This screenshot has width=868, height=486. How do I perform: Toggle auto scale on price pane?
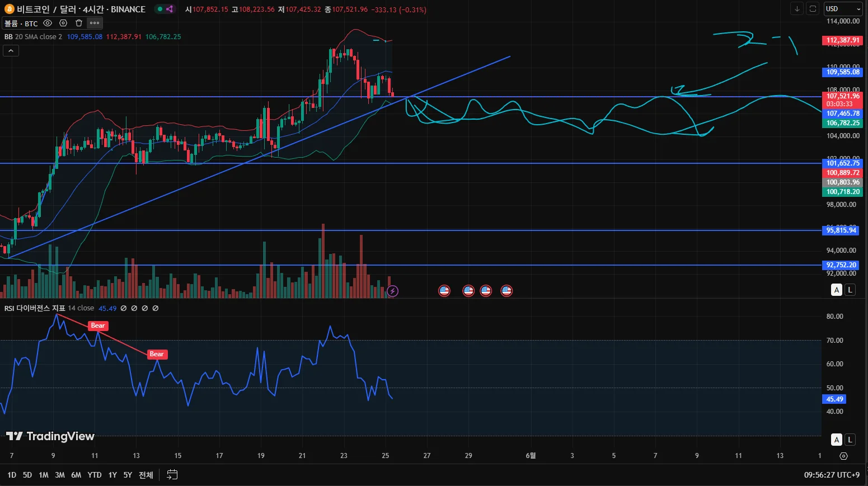[x=837, y=290]
